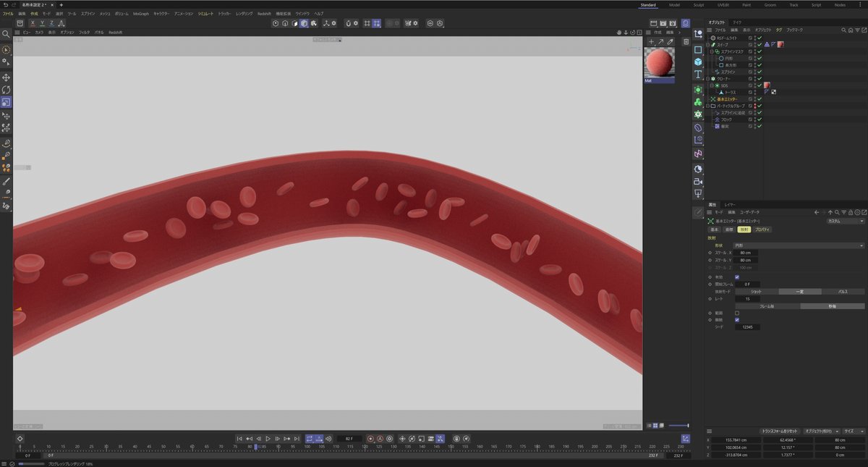The image size is (868, 467).
Task: Switch to the テイク tab
Action: coord(737,22)
